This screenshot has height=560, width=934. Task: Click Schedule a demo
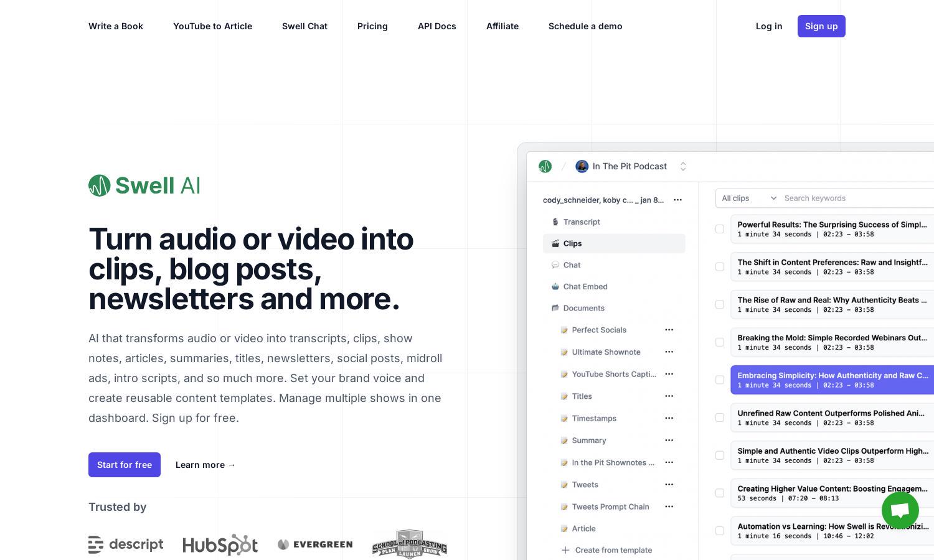(585, 26)
